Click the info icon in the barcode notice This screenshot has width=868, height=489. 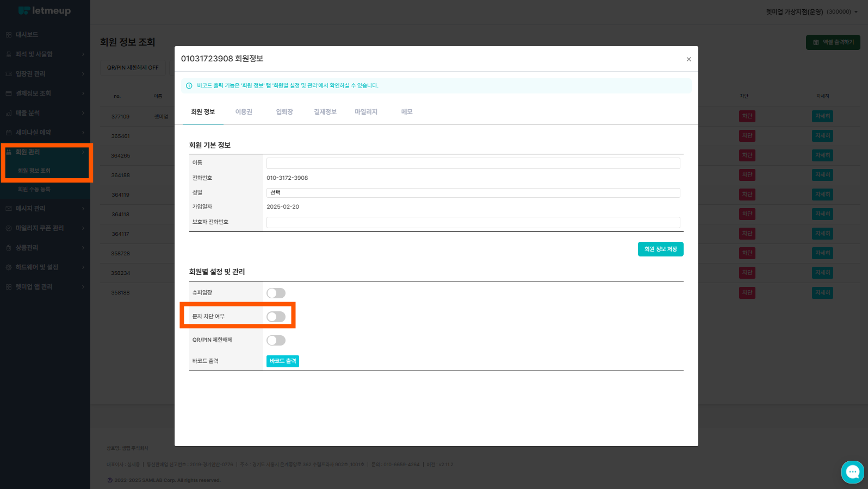tap(189, 86)
